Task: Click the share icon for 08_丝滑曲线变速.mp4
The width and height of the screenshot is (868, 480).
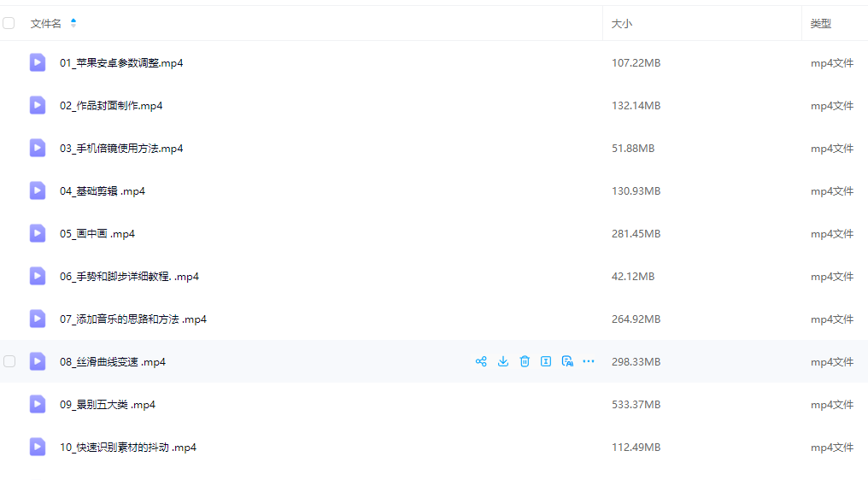Action: click(481, 361)
